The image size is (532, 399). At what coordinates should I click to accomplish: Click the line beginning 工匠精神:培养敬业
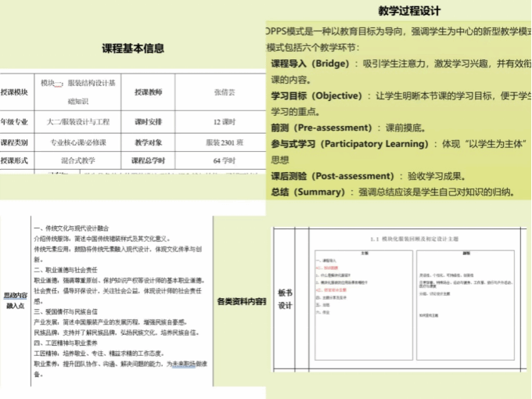[x=99, y=354]
